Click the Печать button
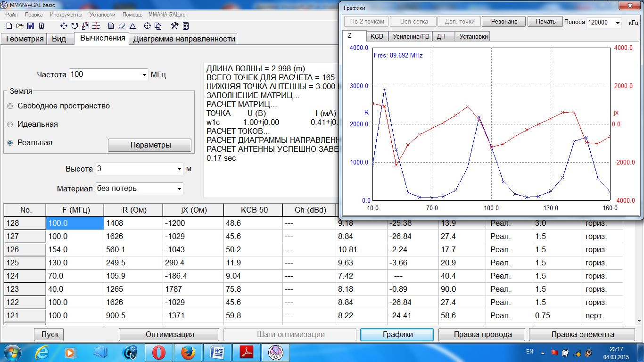This screenshot has height=362, width=644. coord(545,22)
